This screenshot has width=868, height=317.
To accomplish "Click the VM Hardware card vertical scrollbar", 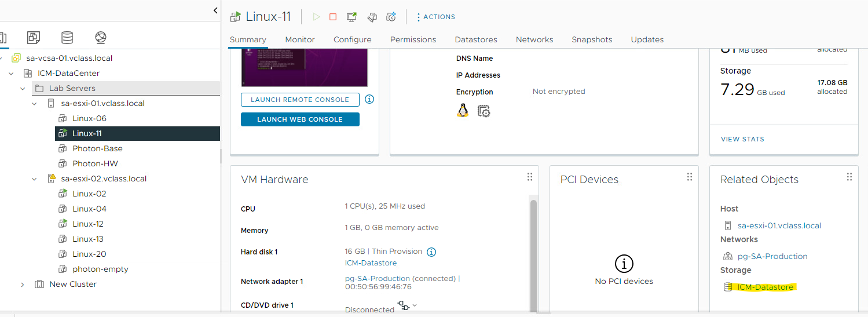I will pyautogui.click(x=533, y=255).
